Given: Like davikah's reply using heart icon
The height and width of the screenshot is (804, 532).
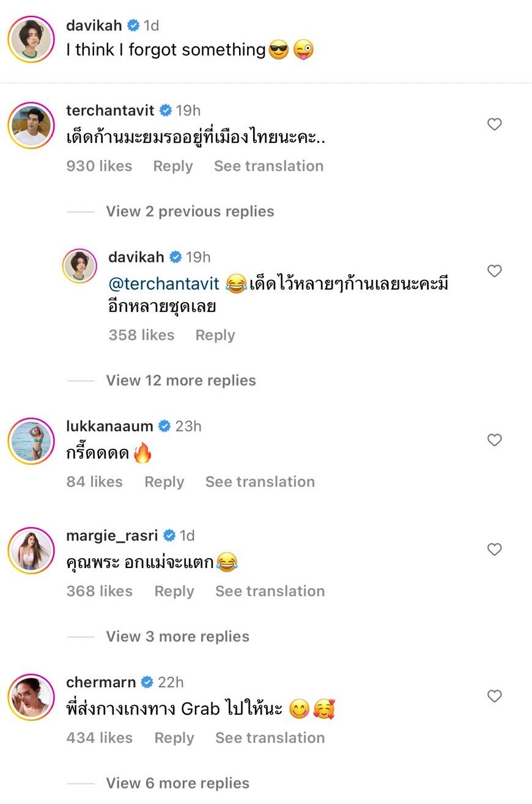Looking at the screenshot, I should click(x=494, y=271).
